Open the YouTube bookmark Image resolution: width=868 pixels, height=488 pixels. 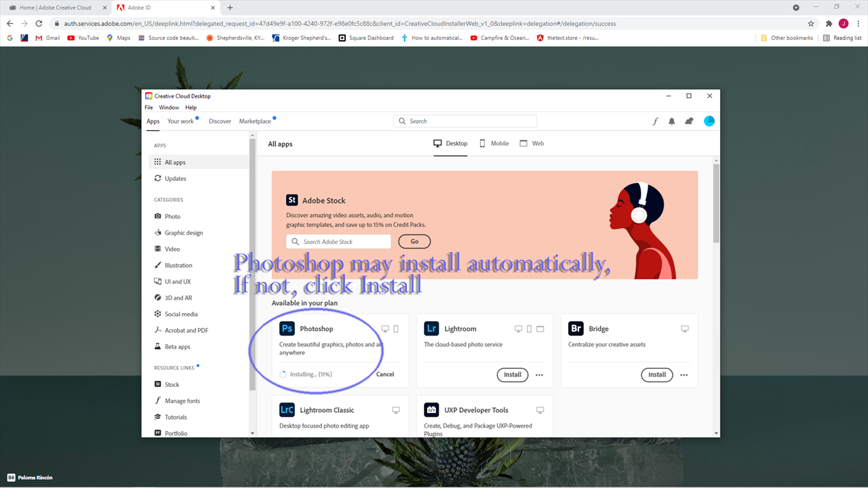[x=83, y=38]
